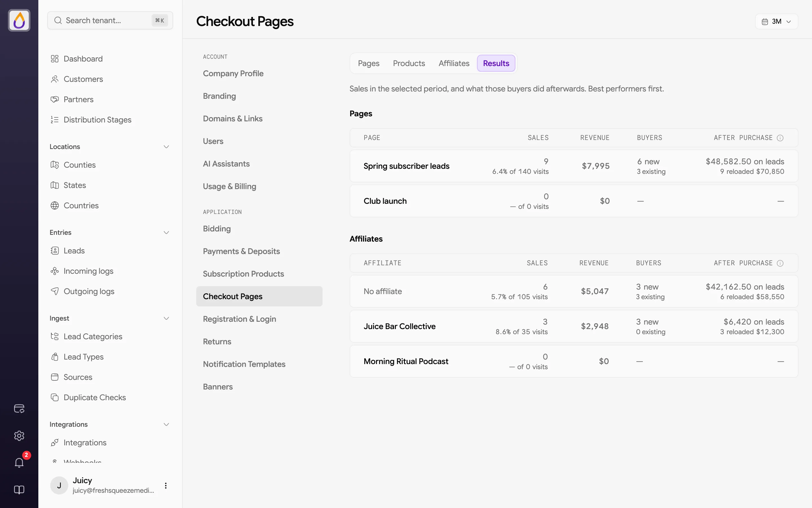Collapse the Entries section
The height and width of the screenshot is (508, 812).
(166, 233)
